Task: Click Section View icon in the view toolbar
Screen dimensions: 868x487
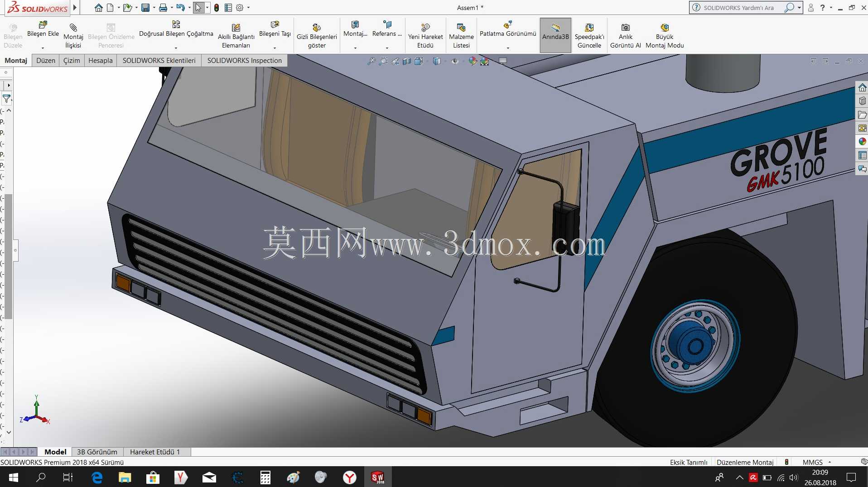Action: [x=407, y=61]
